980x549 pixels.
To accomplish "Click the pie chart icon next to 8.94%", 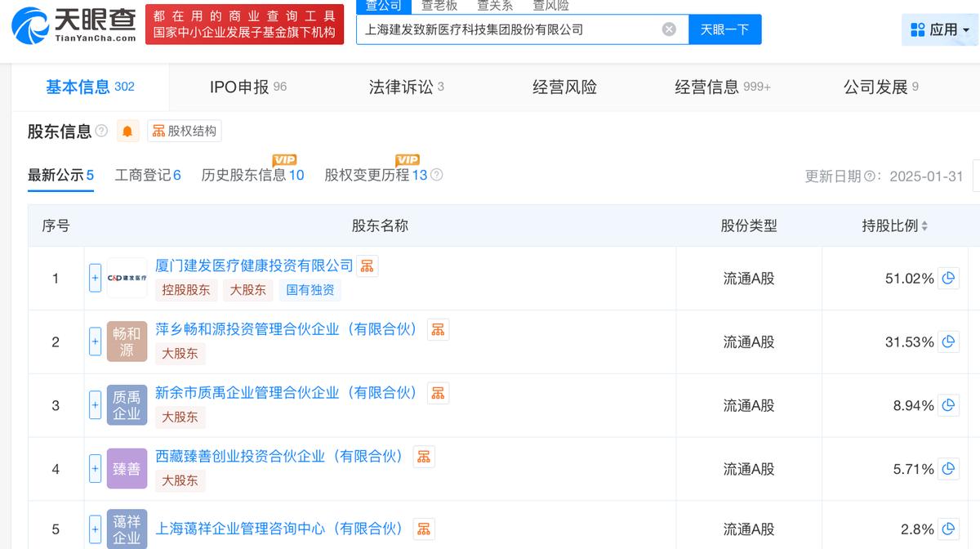I will (948, 406).
